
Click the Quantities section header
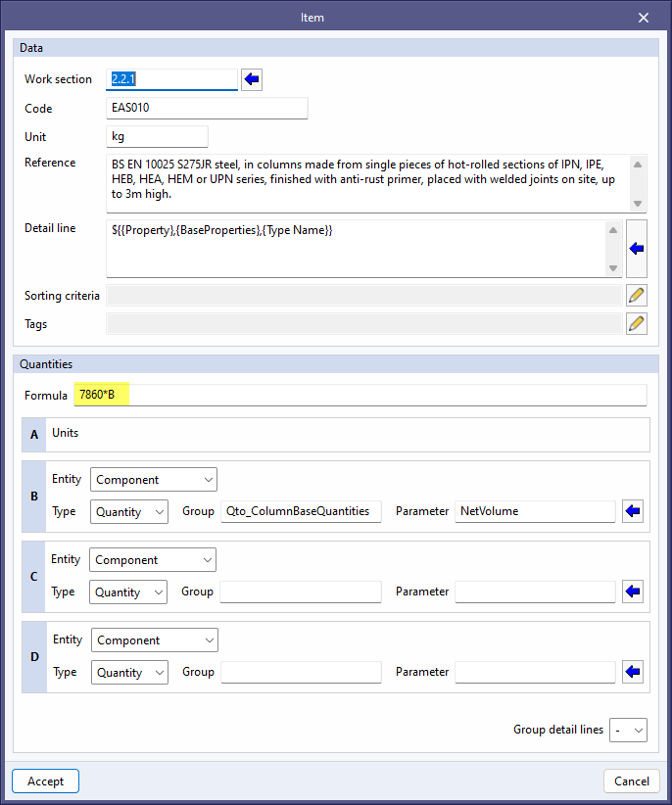[336, 364]
